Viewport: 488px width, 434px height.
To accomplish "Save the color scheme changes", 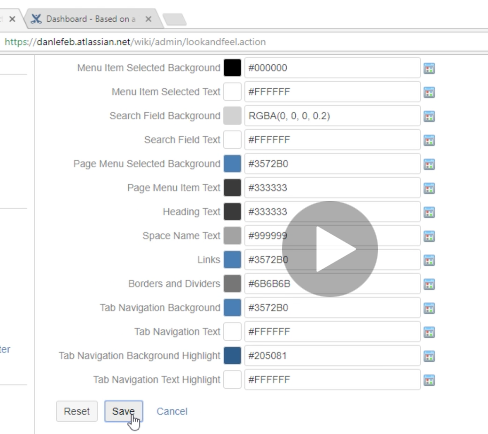I will tap(123, 411).
